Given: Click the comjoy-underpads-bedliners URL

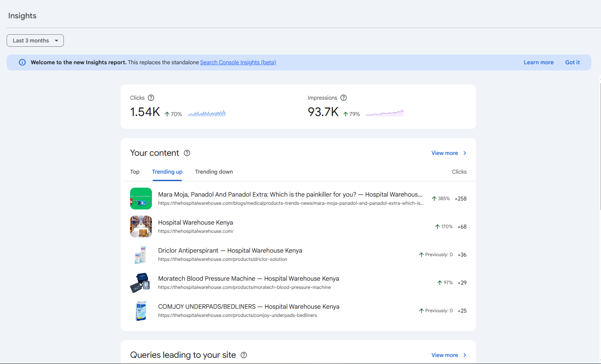Looking at the screenshot, I should pos(238,315).
